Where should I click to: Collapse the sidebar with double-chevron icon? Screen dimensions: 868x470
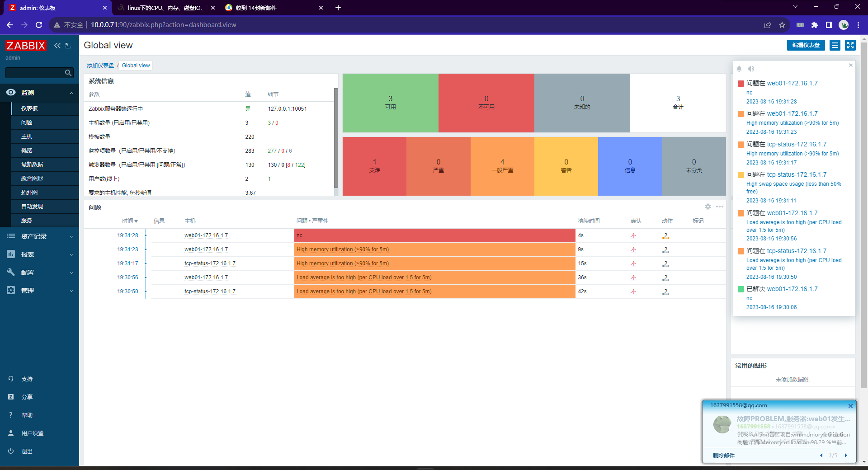pyautogui.click(x=57, y=46)
